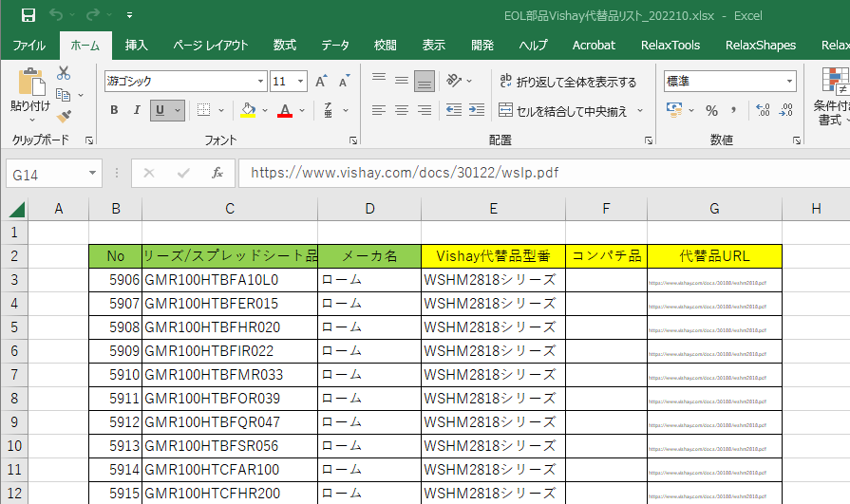Apply accounting currency format icon
This screenshot has width=850, height=504.
pos(674,110)
